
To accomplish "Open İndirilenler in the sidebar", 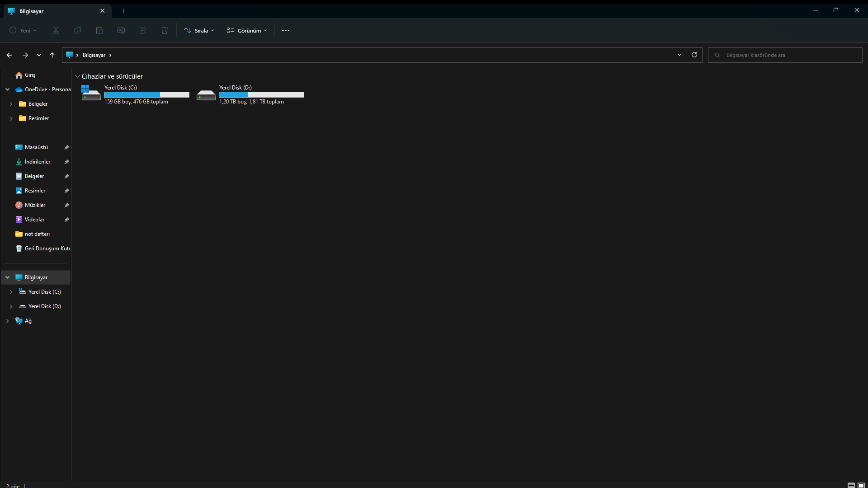I will pyautogui.click(x=37, y=162).
